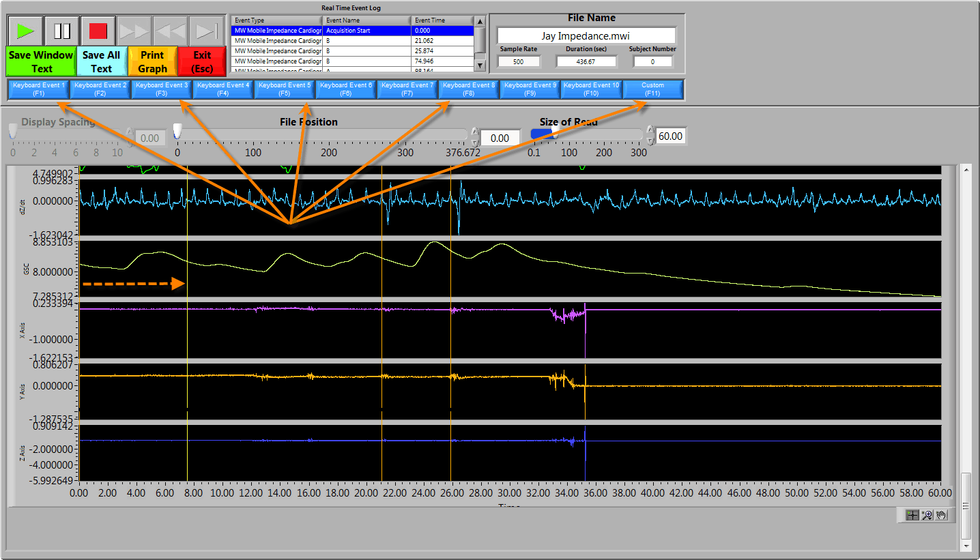This screenshot has height=560, width=980.
Task: Click the Print Graph button
Action: click(x=152, y=61)
